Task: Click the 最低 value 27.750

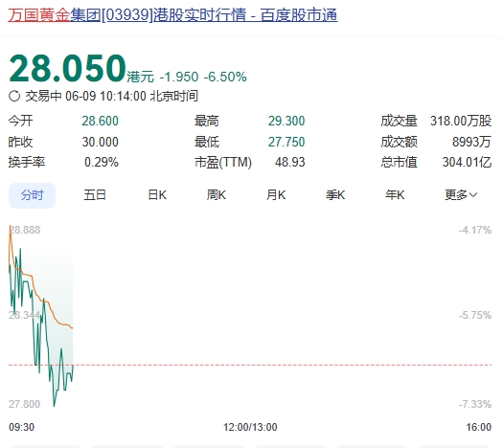Action: tap(286, 142)
